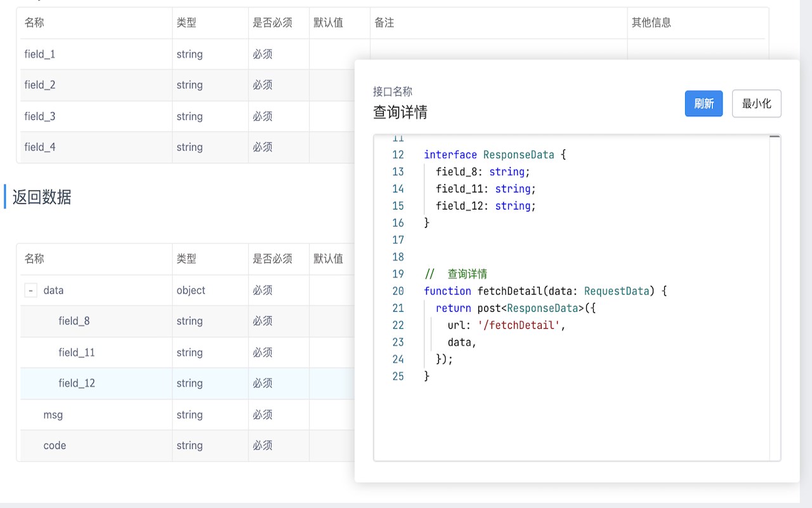The image size is (812, 508).
Task: Click line number 20 in the code editor
Action: 398,291
